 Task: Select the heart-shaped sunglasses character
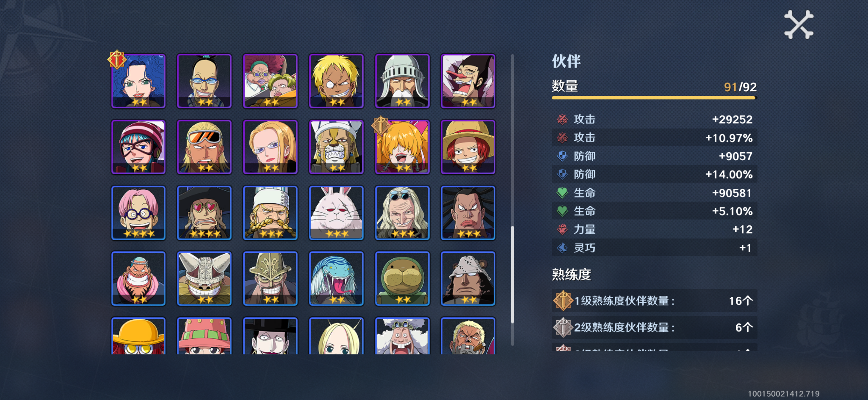(x=204, y=213)
